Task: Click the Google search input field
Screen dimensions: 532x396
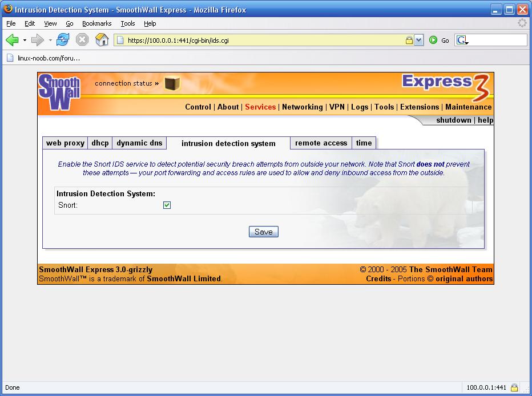Action: tap(498, 41)
